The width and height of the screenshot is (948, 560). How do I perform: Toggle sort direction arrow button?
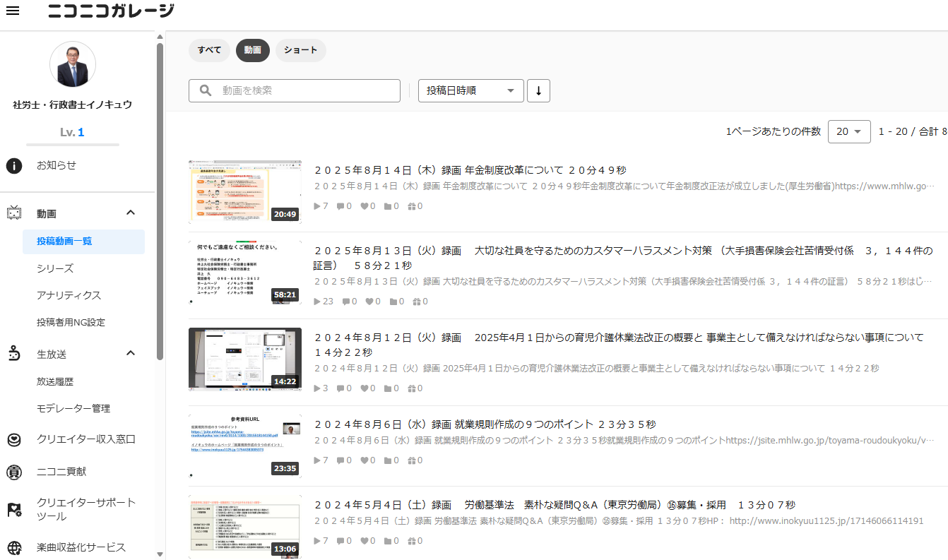point(538,91)
